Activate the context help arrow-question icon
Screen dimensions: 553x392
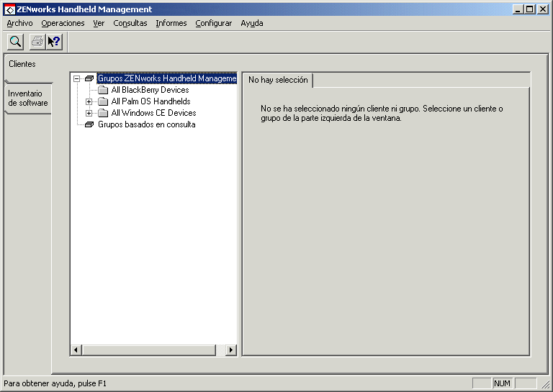(54, 42)
